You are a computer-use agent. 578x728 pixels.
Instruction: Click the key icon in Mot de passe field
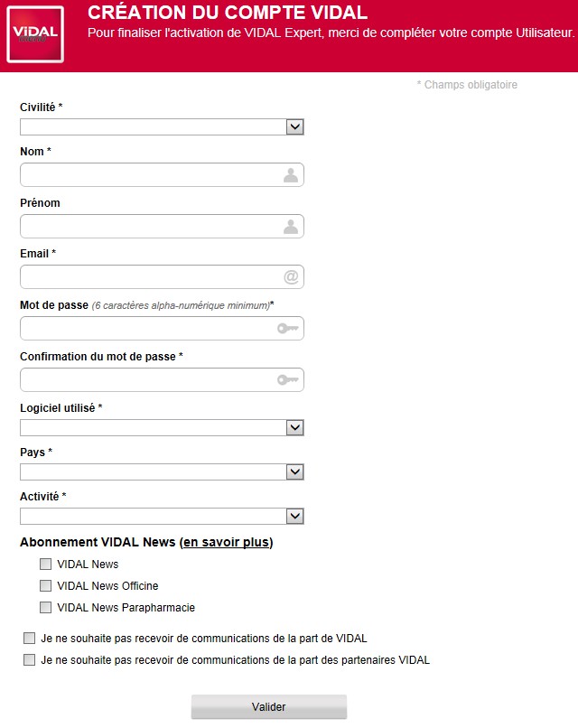(x=287, y=329)
